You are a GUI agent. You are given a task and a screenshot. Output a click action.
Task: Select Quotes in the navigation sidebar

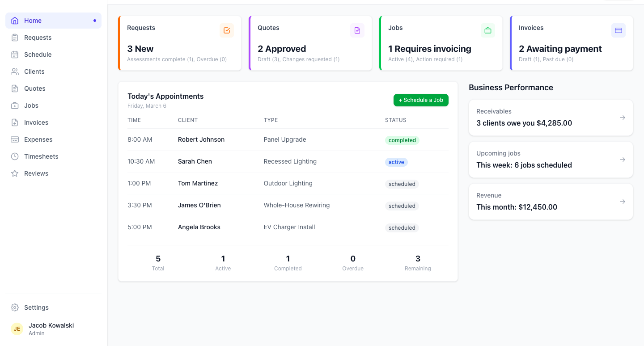coord(34,88)
